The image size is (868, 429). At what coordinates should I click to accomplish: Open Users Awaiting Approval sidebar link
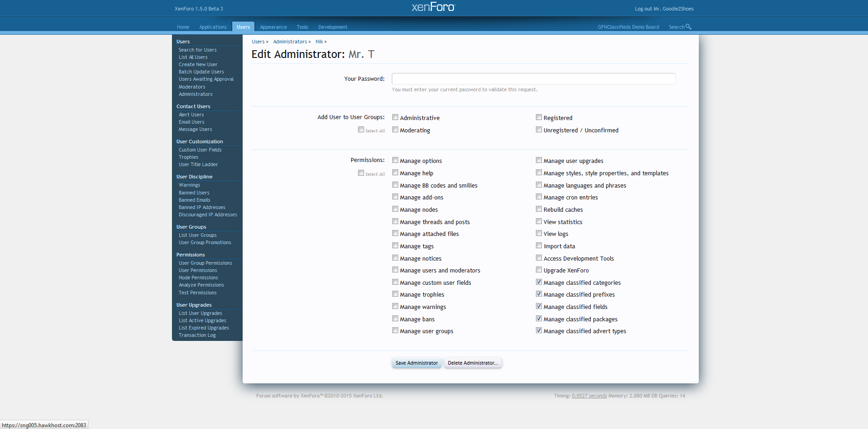(x=206, y=79)
